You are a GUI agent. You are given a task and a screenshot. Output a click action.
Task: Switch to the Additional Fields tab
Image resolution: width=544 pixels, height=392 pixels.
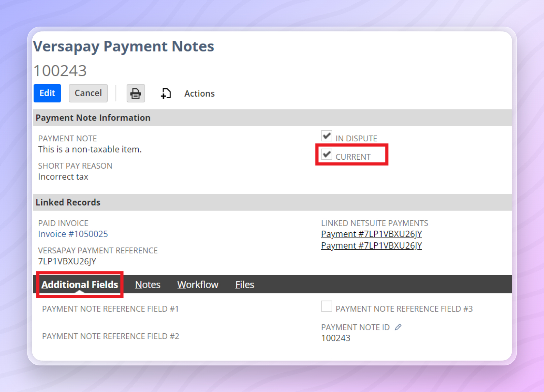point(80,285)
